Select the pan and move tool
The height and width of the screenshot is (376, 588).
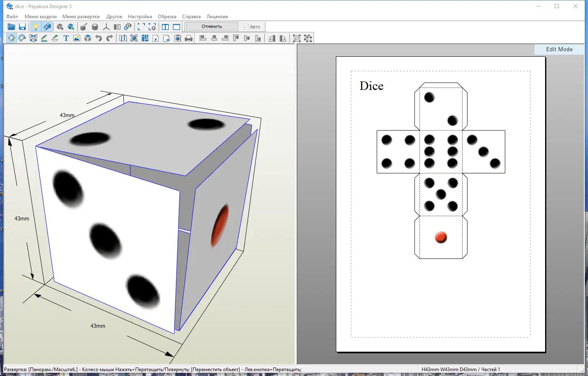[11, 38]
